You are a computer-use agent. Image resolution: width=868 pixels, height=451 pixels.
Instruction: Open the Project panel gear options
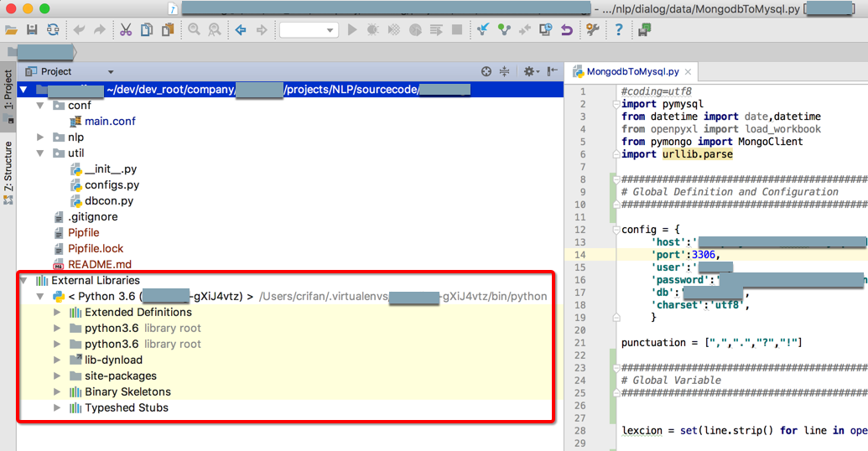531,71
